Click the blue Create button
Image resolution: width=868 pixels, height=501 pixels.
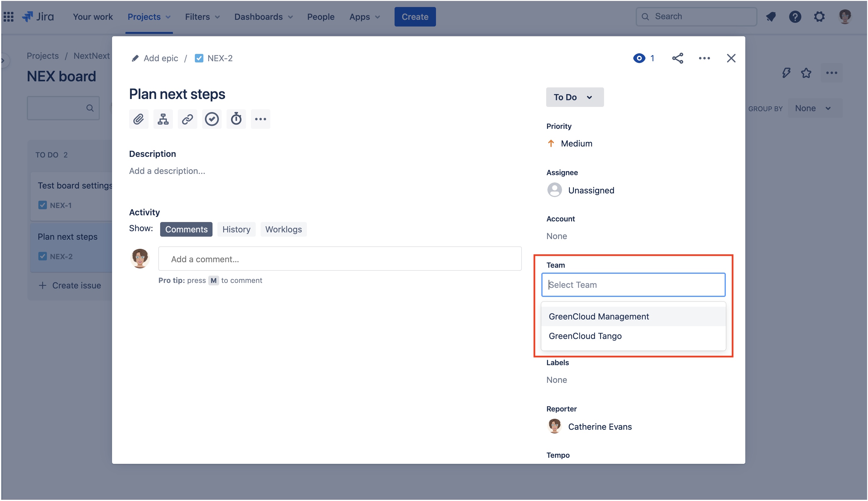415,16
